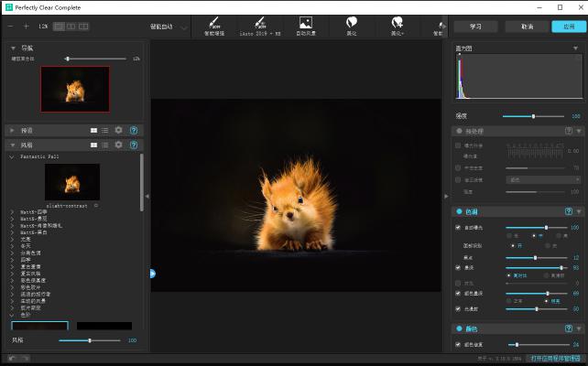Click the zoom out minus icon
This screenshot has width=588, height=366.
pyautogui.click(x=12, y=27)
